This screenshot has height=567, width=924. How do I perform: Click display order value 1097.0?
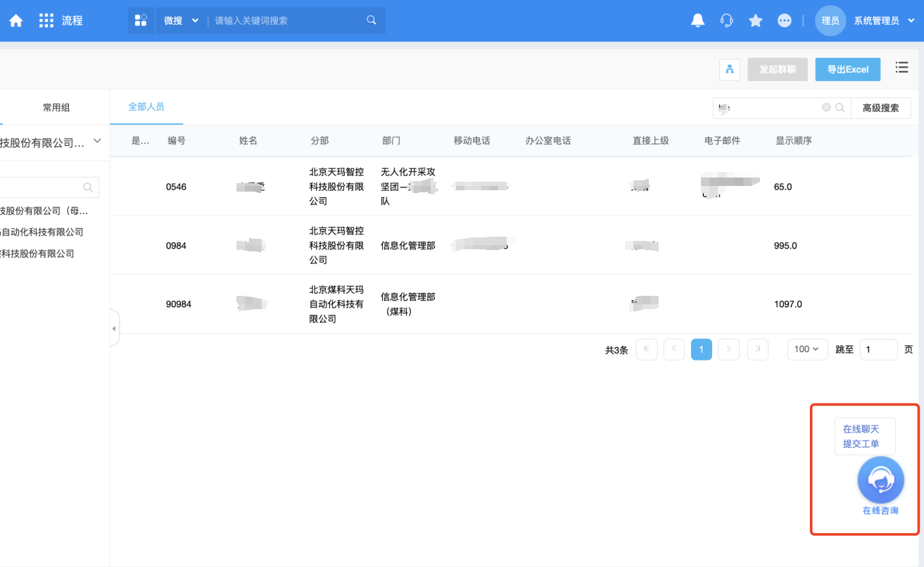(x=788, y=304)
